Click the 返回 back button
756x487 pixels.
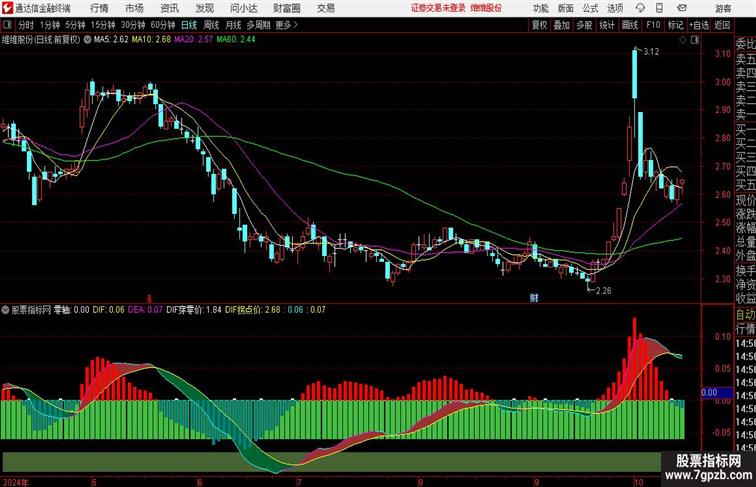tap(722, 25)
